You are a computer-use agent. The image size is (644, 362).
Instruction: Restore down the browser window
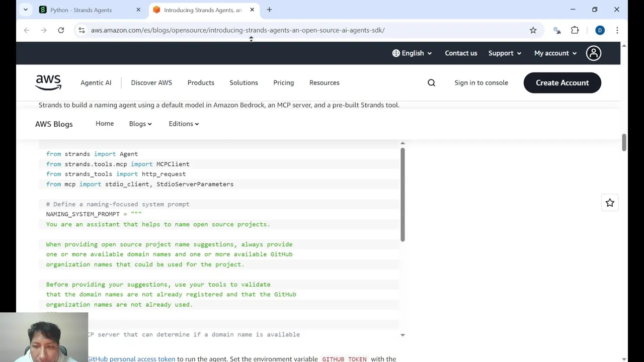pyautogui.click(x=595, y=10)
